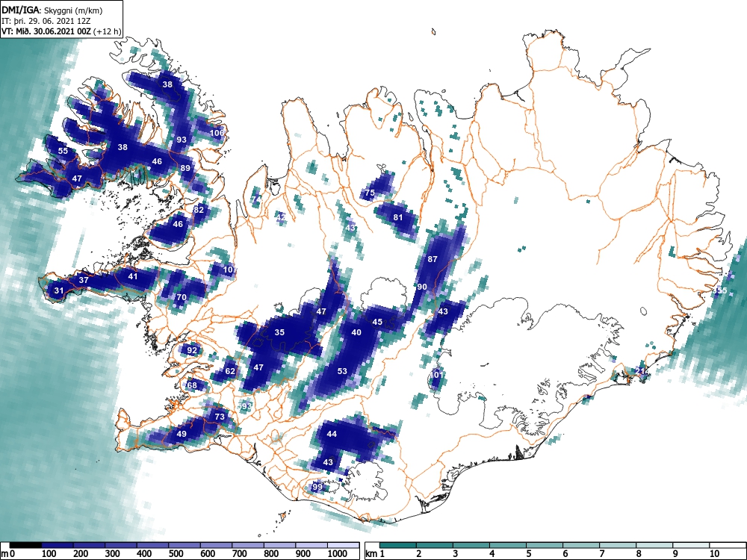747x560 pixels.
Task: Pick the 500–600 m legend color segment
Action: [x=185, y=545]
